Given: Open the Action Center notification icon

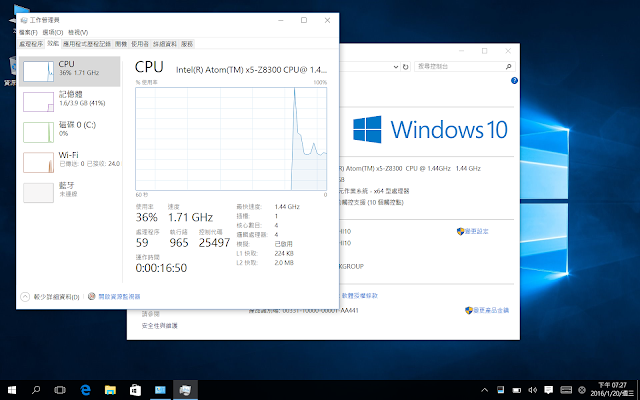Looking at the screenshot, I should [549, 390].
